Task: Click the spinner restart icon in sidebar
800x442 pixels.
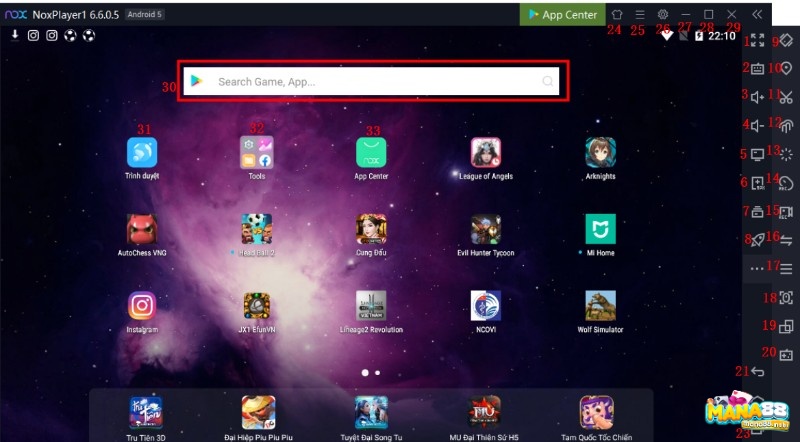Action: pyautogui.click(x=786, y=155)
